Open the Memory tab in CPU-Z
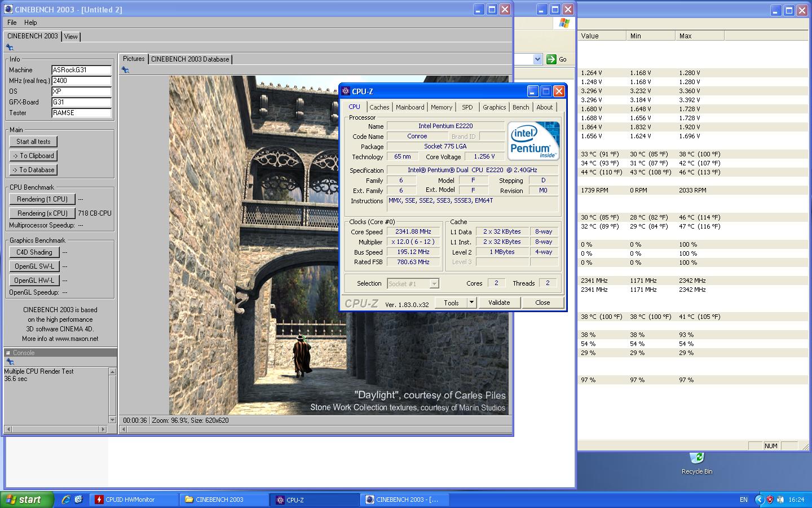Viewport: 812px width, 508px height. click(442, 107)
